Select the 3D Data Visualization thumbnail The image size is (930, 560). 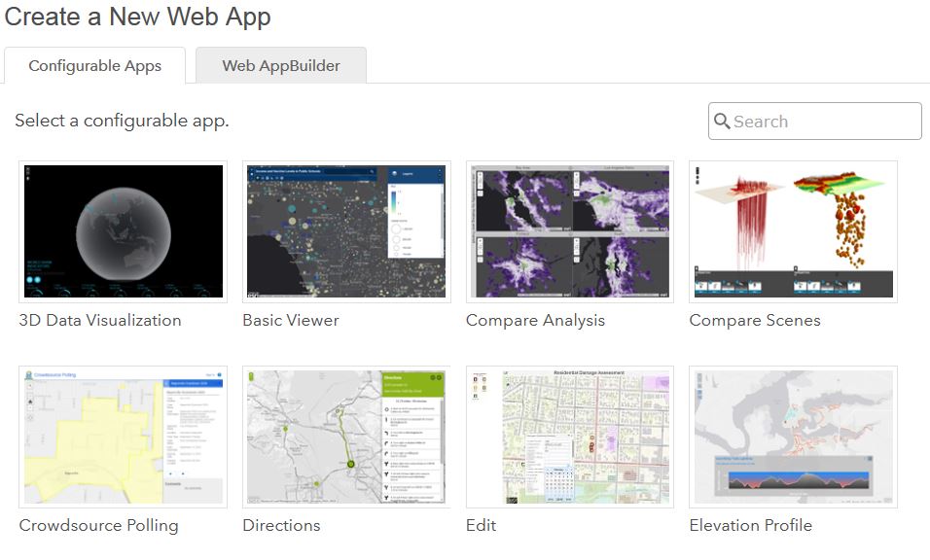point(124,231)
